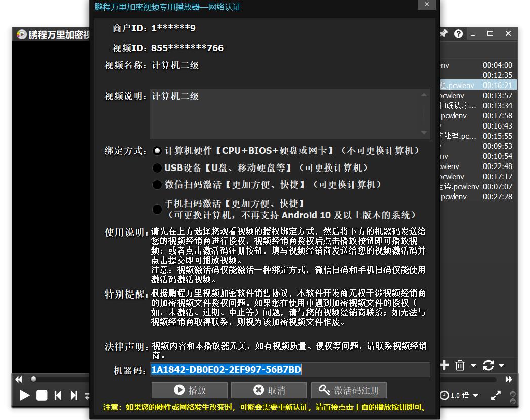The height and width of the screenshot is (420, 530).
Task: Select USB设备 binding option
Action: tap(157, 167)
